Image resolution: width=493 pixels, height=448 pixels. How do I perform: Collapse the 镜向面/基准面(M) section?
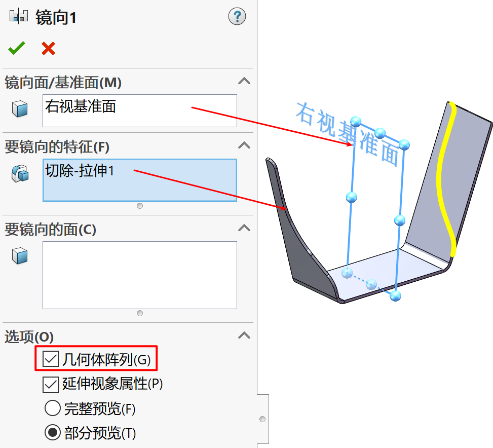point(244,81)
